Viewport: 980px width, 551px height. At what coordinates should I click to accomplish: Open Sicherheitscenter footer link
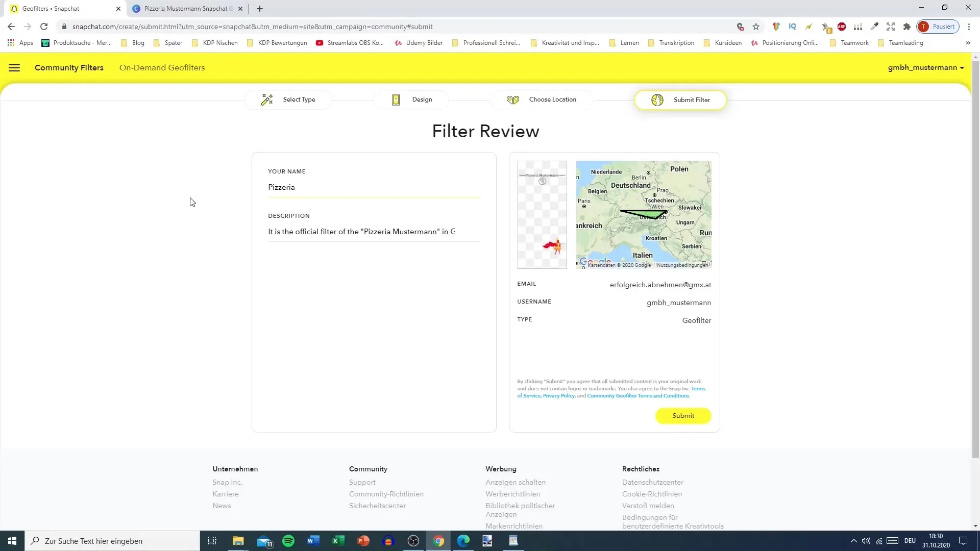(x=377, y=506)
